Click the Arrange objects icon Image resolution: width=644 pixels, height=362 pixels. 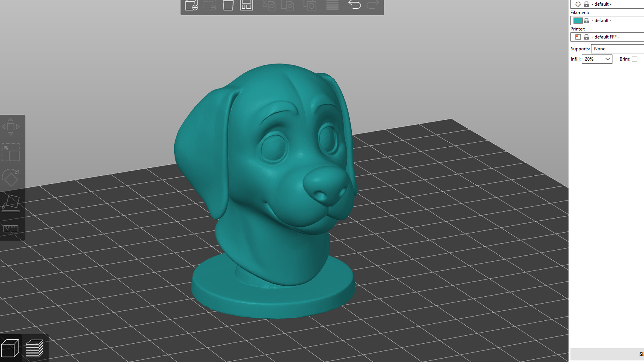click(x=247, y=5)
